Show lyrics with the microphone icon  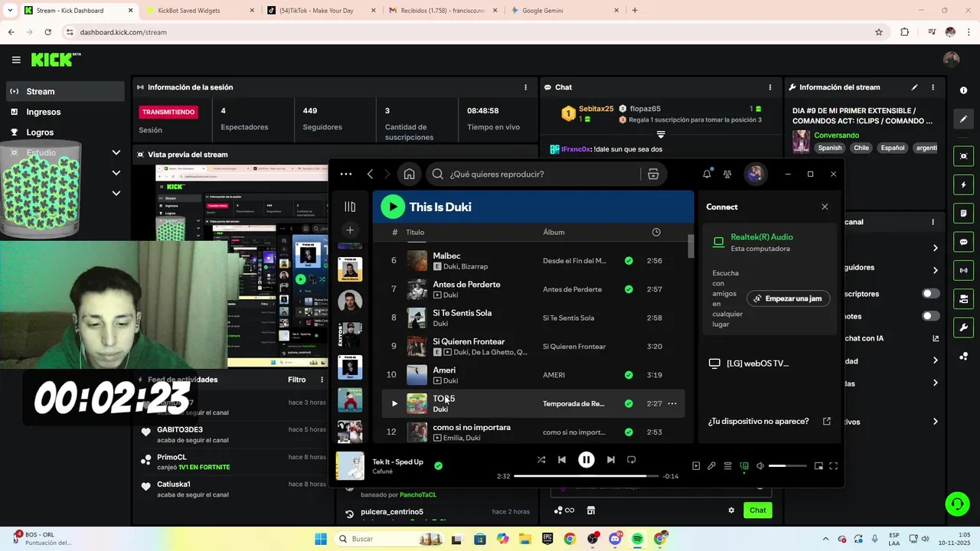pyautogui.click(x=711, y=465)
